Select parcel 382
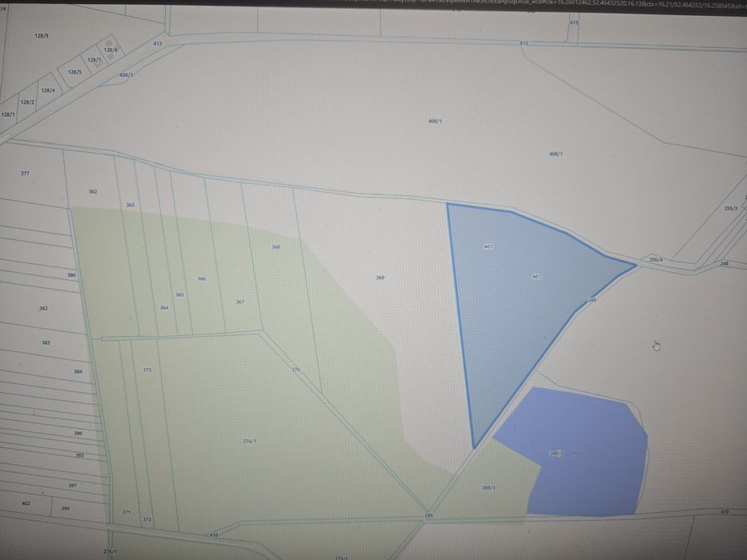Screen dimensions: 747x560 (43, 309)
